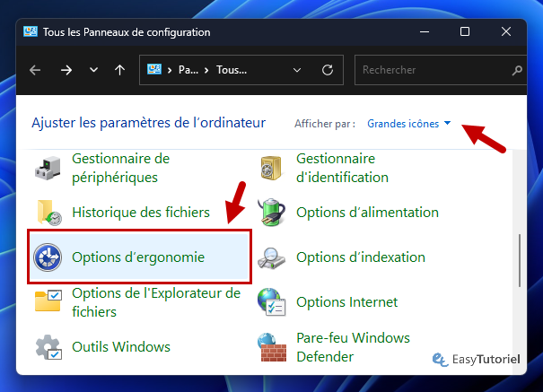This screenshot has width=543, height=392.
Task: Select the Pa... breadcrumb segment
Action: (x=188, y=70)
